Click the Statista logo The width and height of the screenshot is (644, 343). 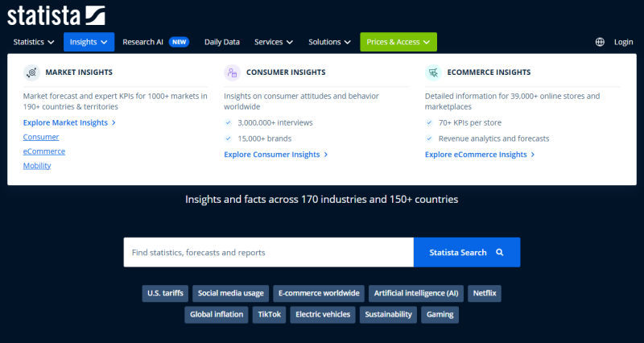[x=56, y=15]
